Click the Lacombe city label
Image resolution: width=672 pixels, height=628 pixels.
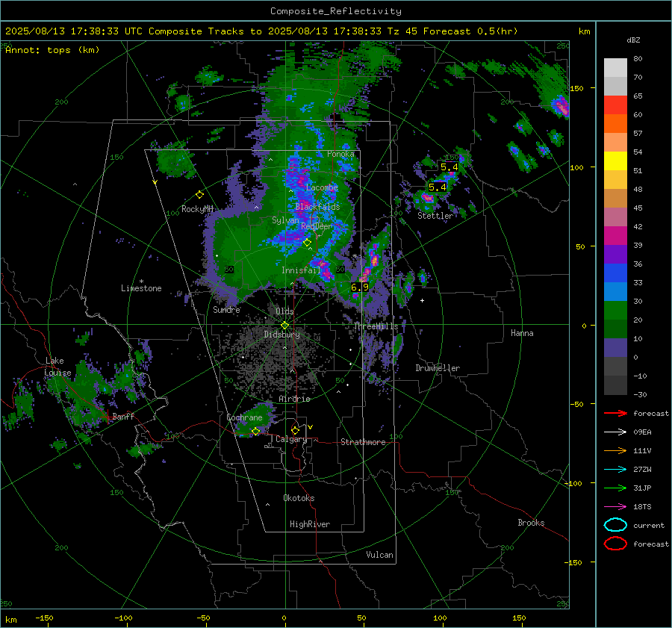tap(322, 187)
